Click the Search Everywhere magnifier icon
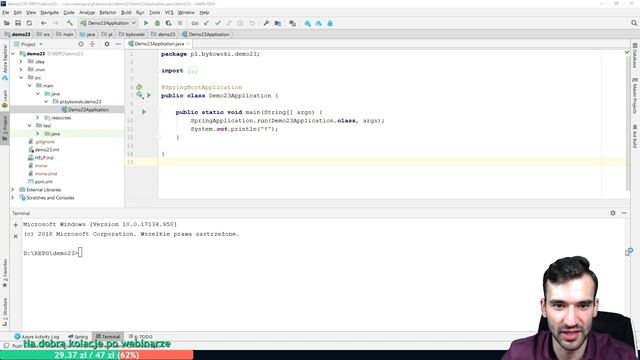Image resolution: width=640 pixels, height=360 pixels. pyautogui.click(x=634, y=23)
